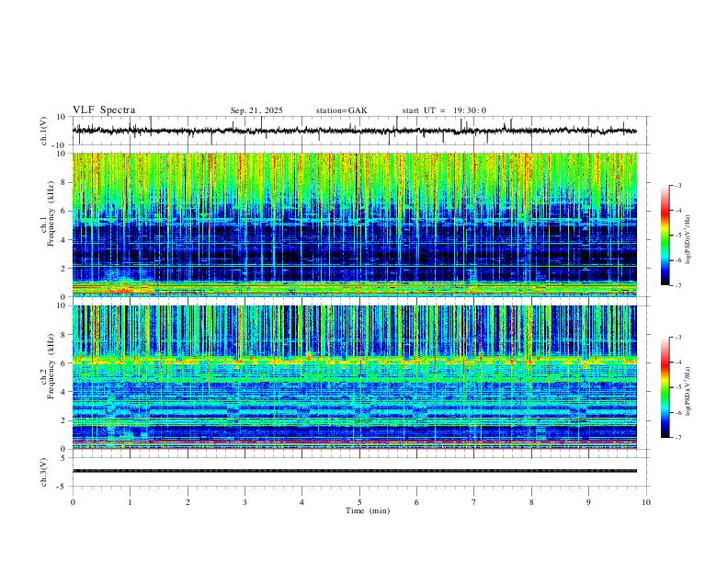Screen dimensions: 728x563
Task: Click the "-5" tick on ch.2 color bar
Action: (x=678, y=387)
